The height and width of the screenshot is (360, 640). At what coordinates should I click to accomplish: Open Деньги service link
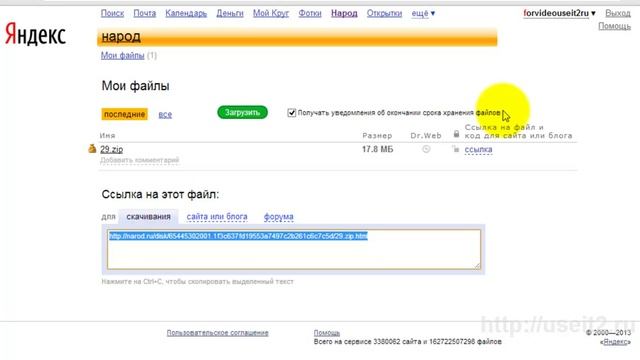pyautogui.click(x=230, y=13)
